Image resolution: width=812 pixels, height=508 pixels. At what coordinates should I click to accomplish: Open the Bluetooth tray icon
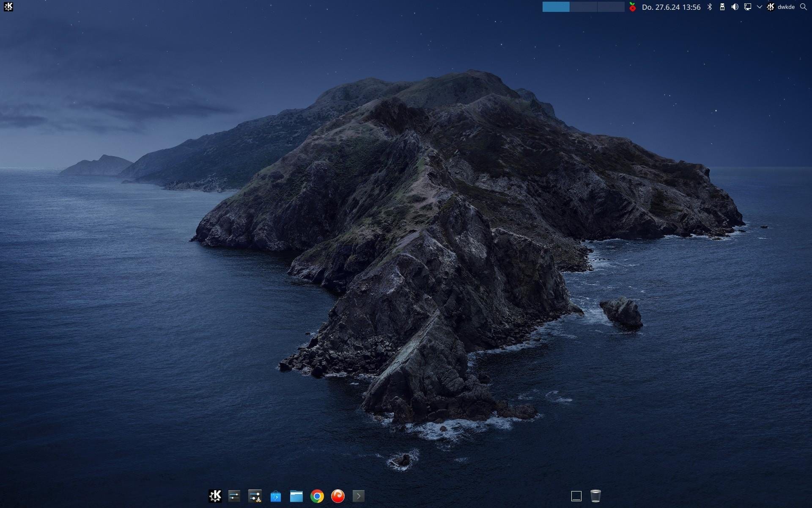pos(710,7)
